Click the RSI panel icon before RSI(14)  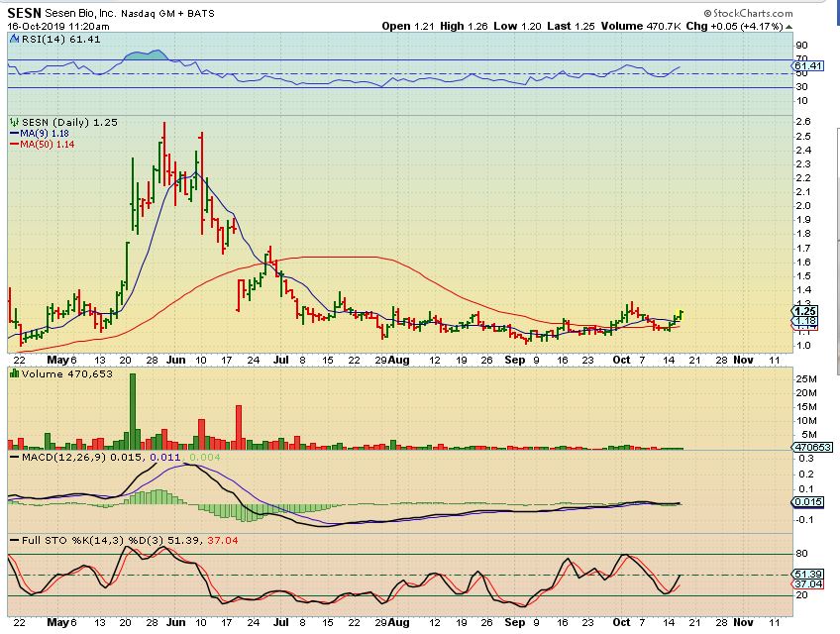15,39
